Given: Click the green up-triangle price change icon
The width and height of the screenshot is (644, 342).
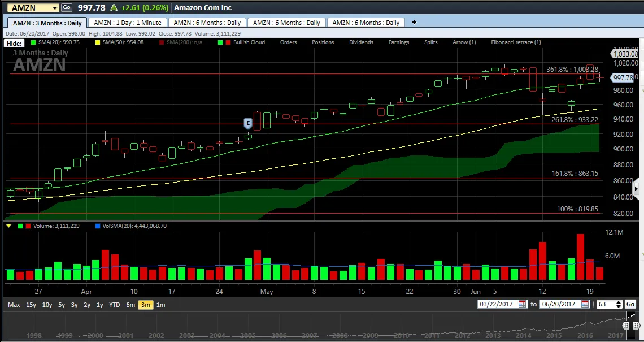Looking at the screenshot, I should tap(114, 7).
